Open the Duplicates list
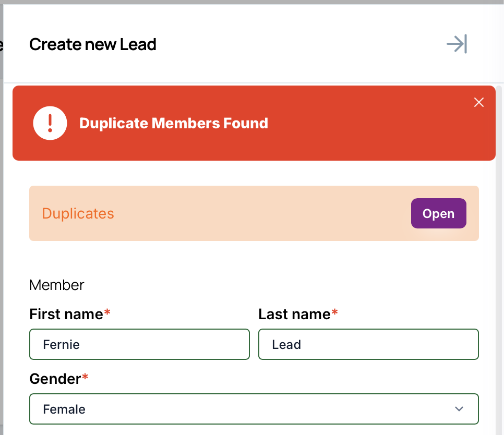 438,213
